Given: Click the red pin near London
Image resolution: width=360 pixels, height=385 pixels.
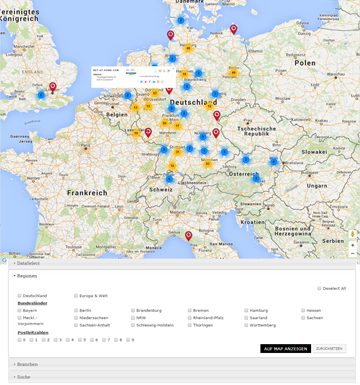Looking at the screenshot, I should (x=53, y=87).
